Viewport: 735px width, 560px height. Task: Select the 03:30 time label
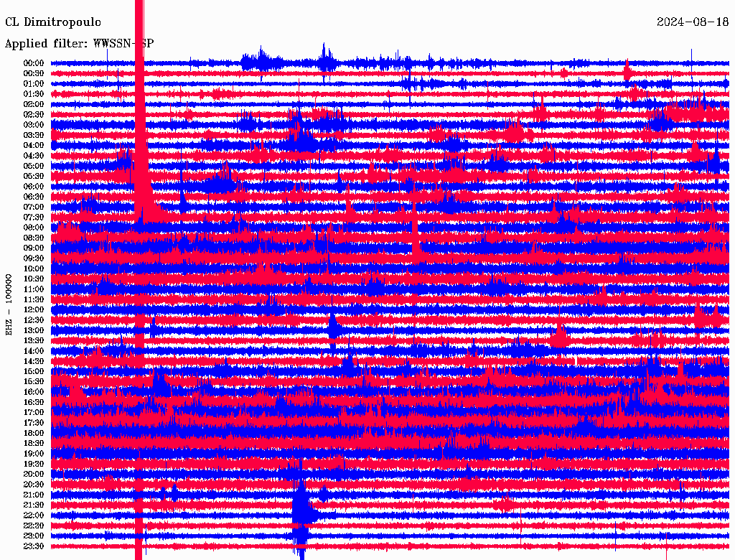(x=34, y=135)
